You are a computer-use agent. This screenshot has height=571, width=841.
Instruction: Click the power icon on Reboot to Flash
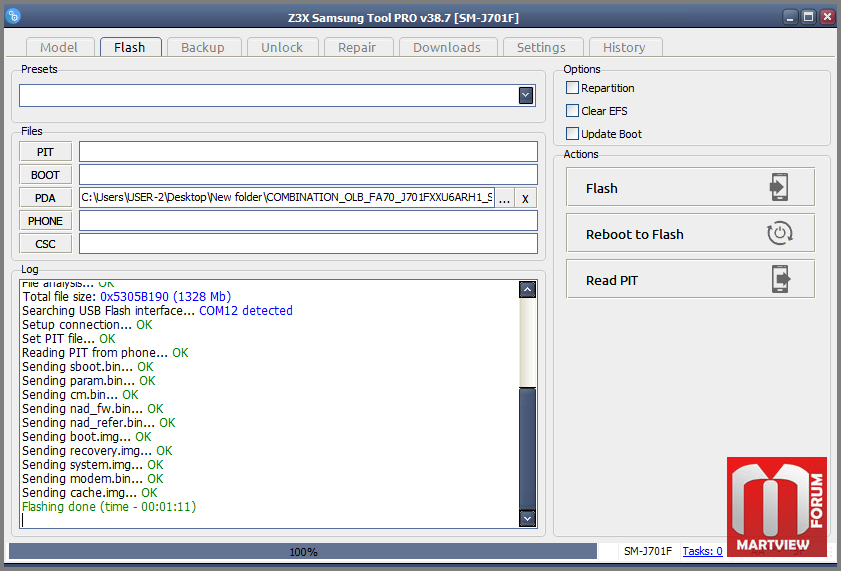point(779,233)
